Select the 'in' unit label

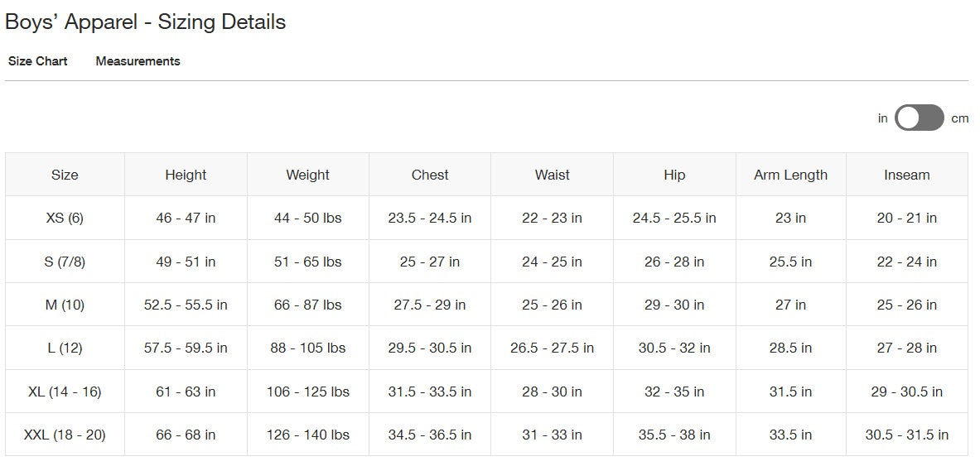pyautogui.click(x=882, y=118)
